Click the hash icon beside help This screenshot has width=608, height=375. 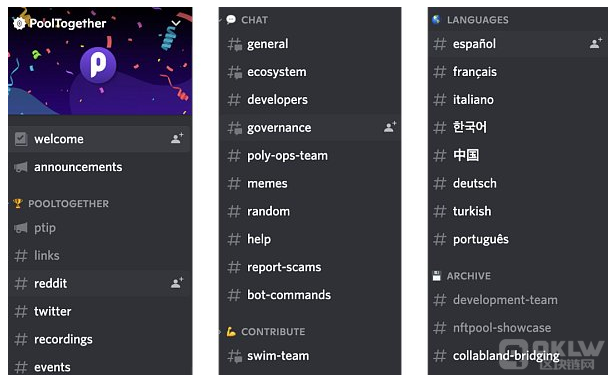point(234,239)
